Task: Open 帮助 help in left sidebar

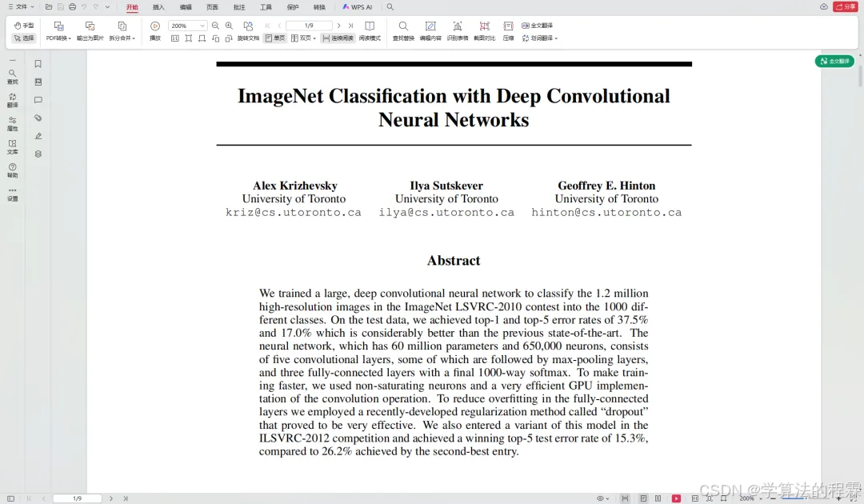Action: click(x=12, y=170)
